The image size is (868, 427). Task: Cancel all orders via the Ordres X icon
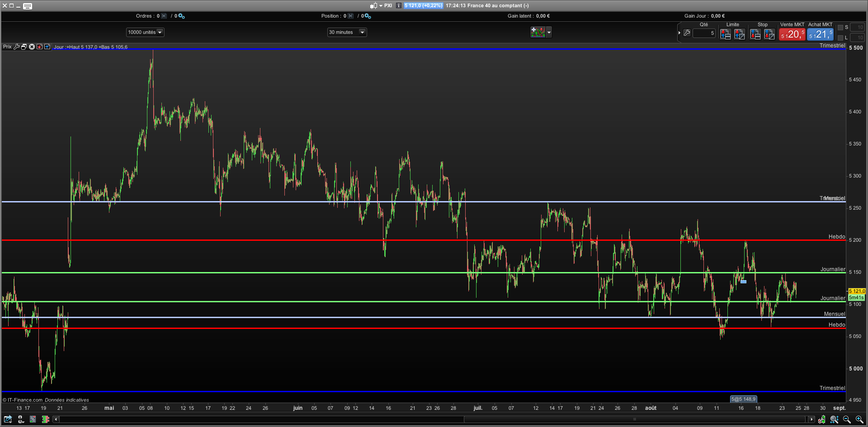pos(164,16)
